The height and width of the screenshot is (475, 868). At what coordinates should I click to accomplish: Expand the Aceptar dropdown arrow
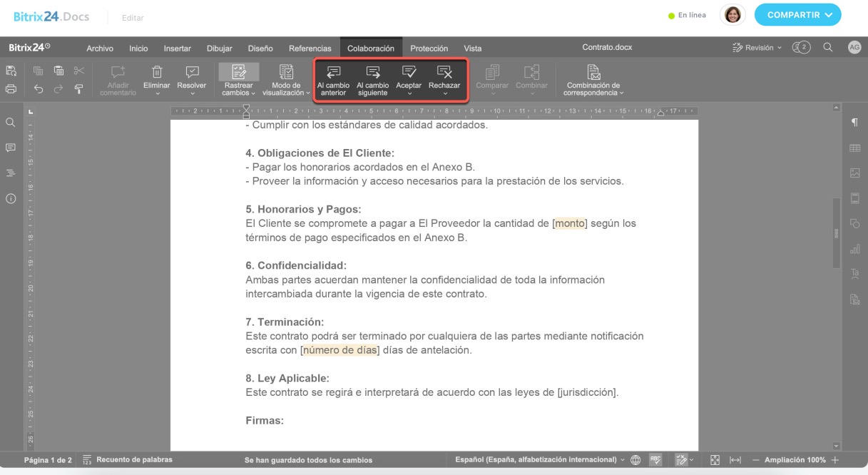pyautogui.click(x=409, y=93)
